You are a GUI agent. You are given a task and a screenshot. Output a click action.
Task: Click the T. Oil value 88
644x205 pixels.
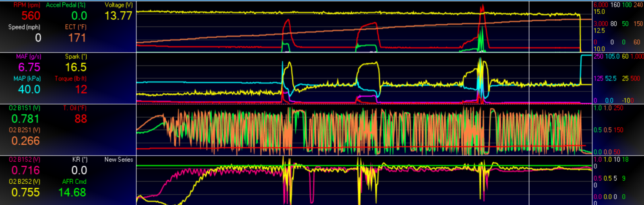(x=81, y=119)
